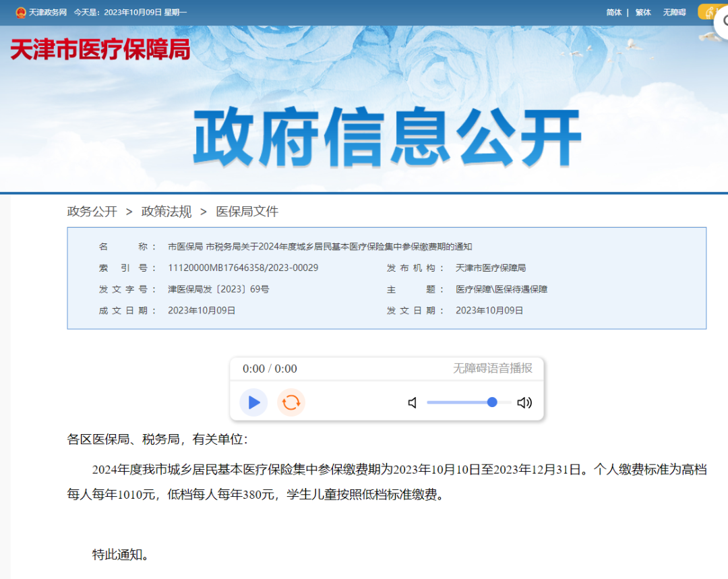The height and width of the screenshot is (579, 728).
Task: Click the 0:00 / 0:00 audio time display
Action: coord(270,369)
